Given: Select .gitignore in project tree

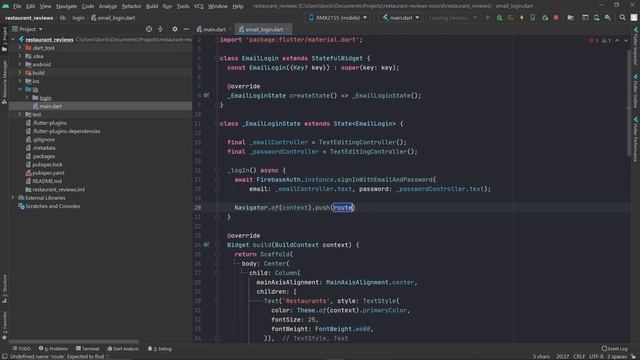Looking at the screenshot, I should click(x=100, y=140).
